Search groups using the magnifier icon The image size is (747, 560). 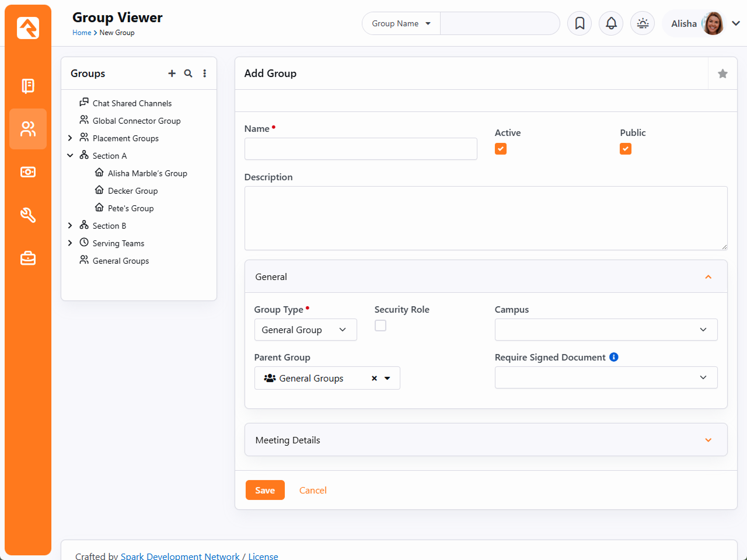point(188,73)
